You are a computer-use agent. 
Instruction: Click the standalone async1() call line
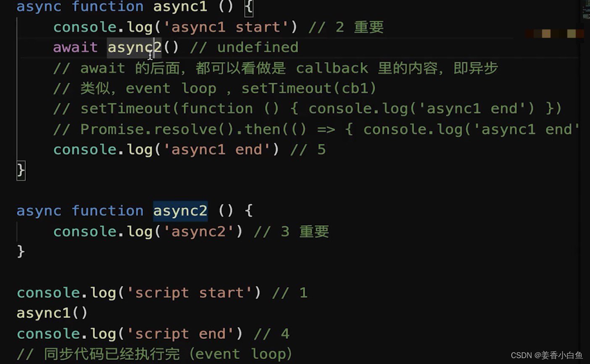click(x=52, y=313)
